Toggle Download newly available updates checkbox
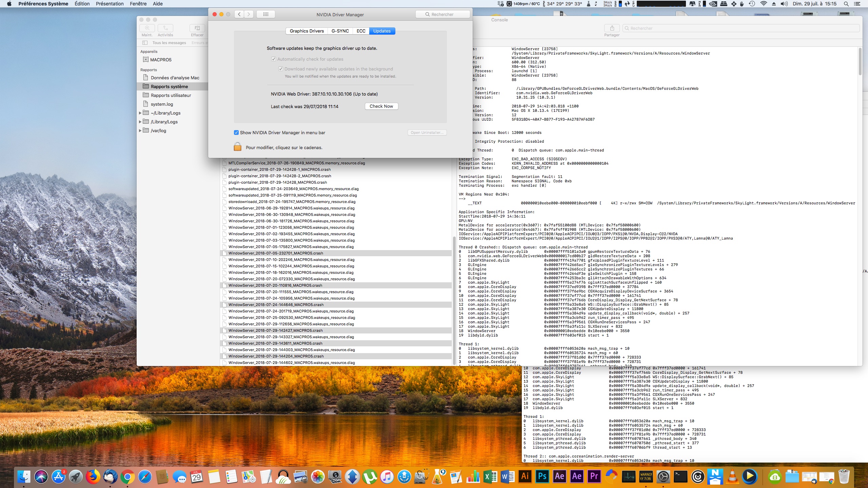This screenshot has height=488, width=868. coord(281,69)
